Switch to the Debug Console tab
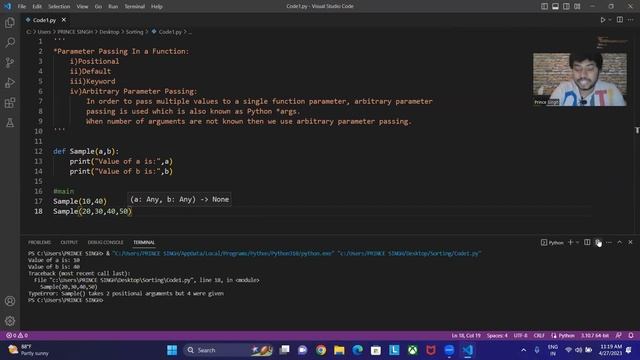Screen dimensions: 640x360 [105, 242]
